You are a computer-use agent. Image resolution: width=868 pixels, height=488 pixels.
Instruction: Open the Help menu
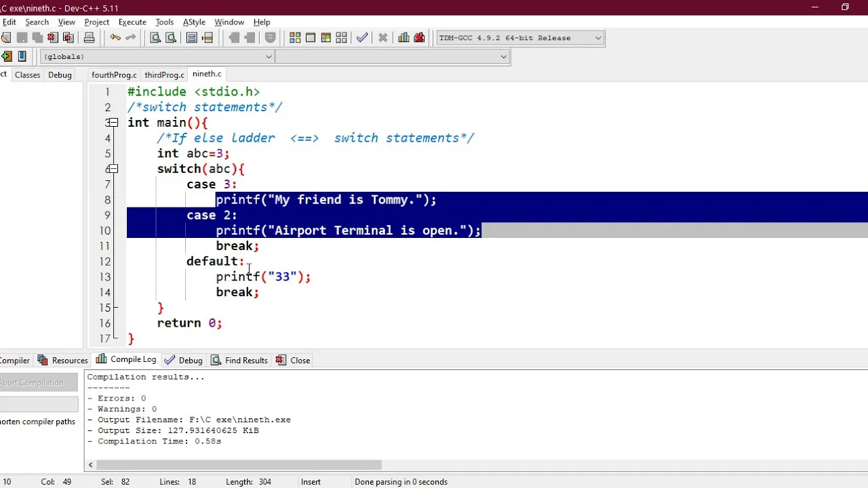[x=262, y=22]
